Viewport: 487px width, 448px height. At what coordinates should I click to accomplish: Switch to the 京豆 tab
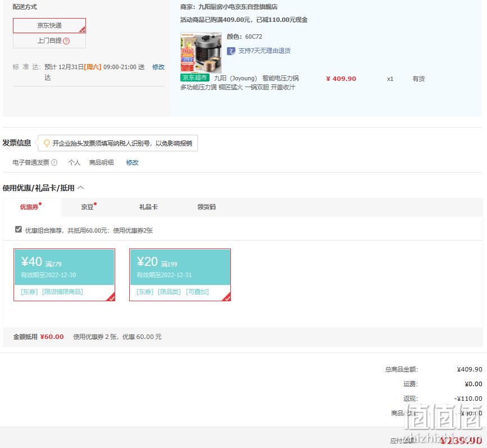[89, 207]
